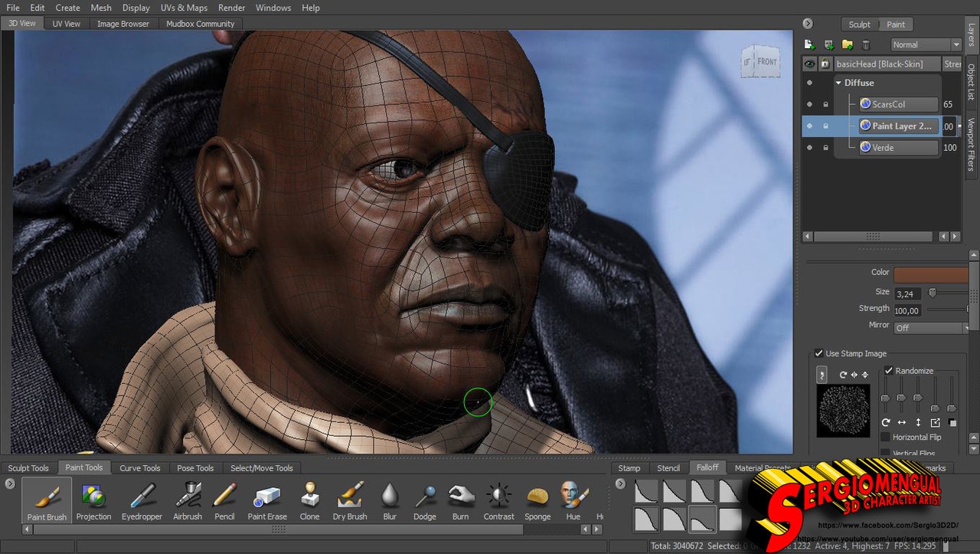The image size is (980, 554).
Task: Open the Mesh menu
Action: [x=101, y=8]
